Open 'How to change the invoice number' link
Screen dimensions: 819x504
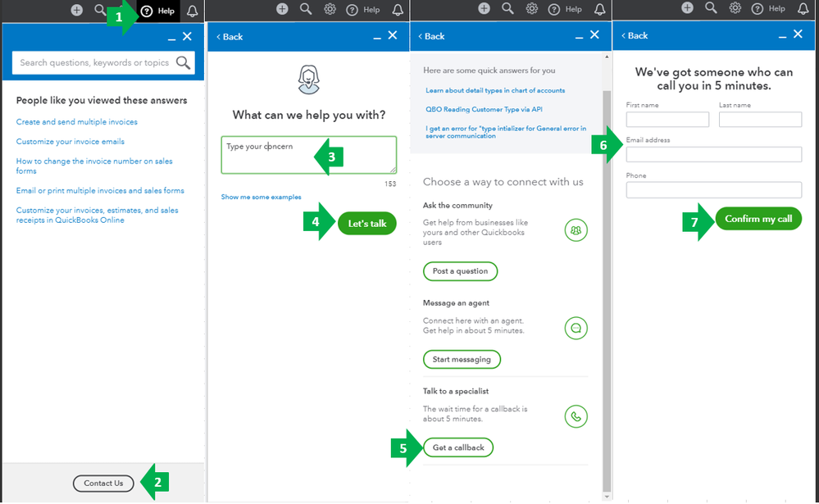click(94, 166)
